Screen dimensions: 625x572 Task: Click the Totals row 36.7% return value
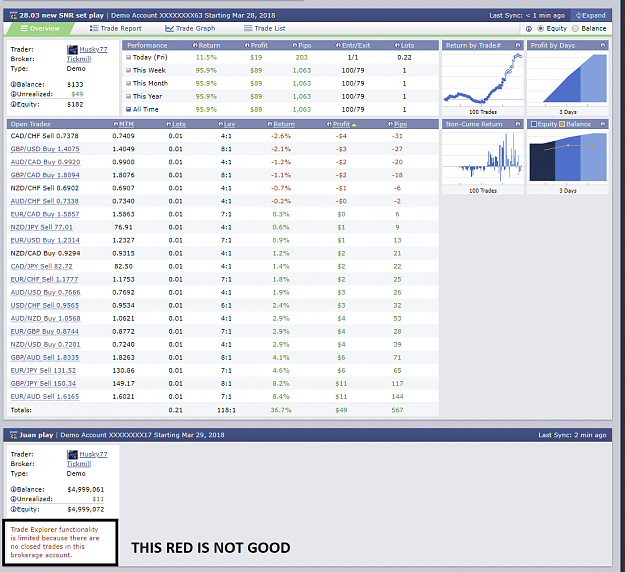click(x=281, y=410)
